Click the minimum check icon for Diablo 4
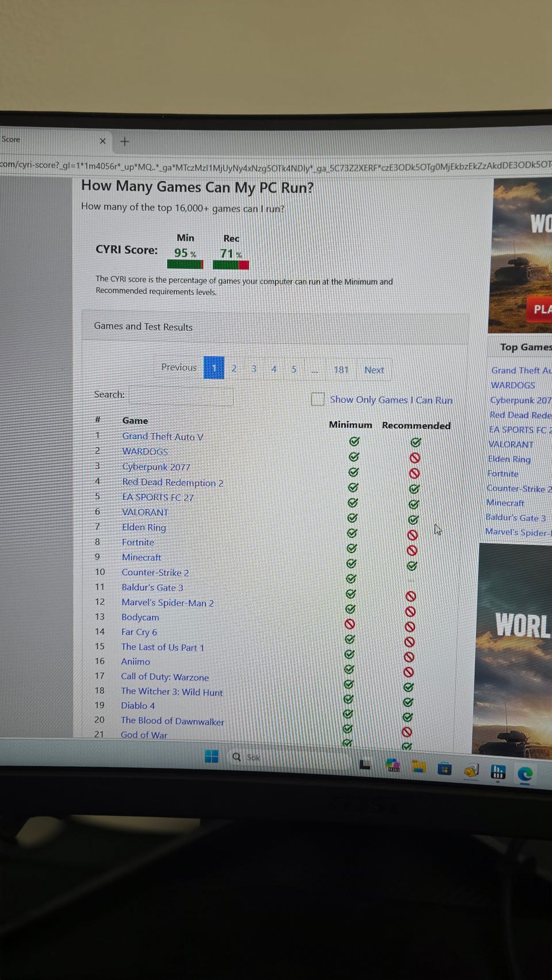Image resolution: width=552 pixels, height=980 pixels. point(348,714)
